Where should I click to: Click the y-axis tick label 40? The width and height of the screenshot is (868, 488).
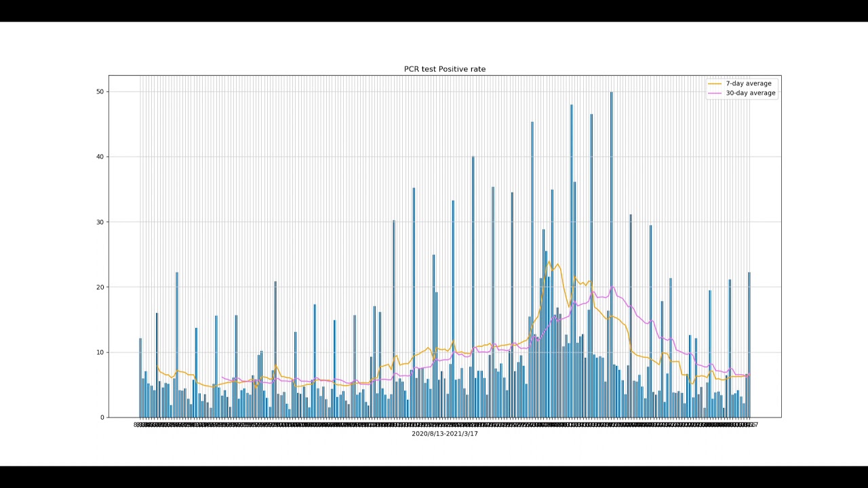coord(100,157)
